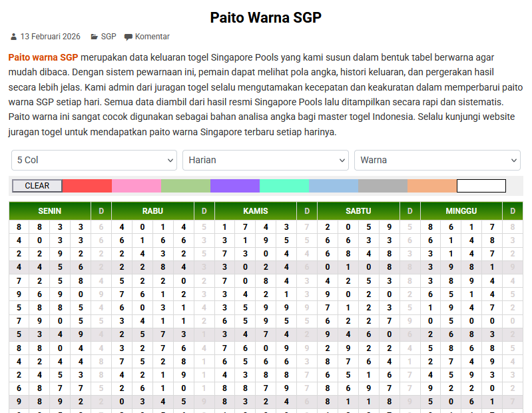Viewport: 532px width, 413px height.
Task: Click the folder icon next to SGP
Action: [95, 37]
